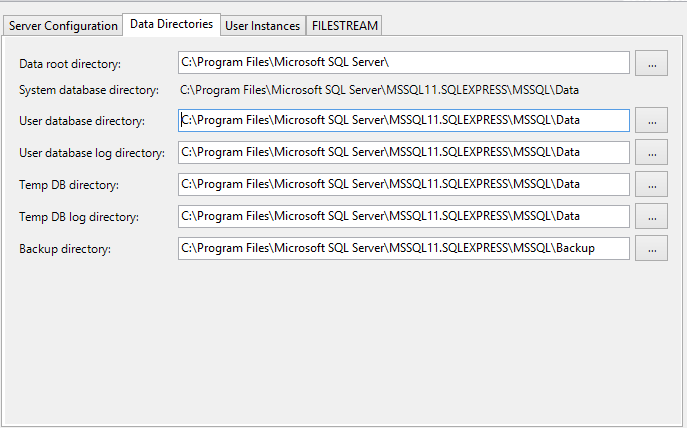Browse for the Temp DB directory
The height and width of the screenshot is (428, 687).
(x=651, y=184)
